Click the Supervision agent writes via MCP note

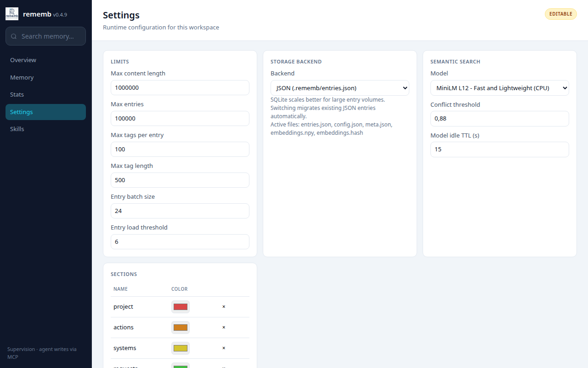[42, 353]
